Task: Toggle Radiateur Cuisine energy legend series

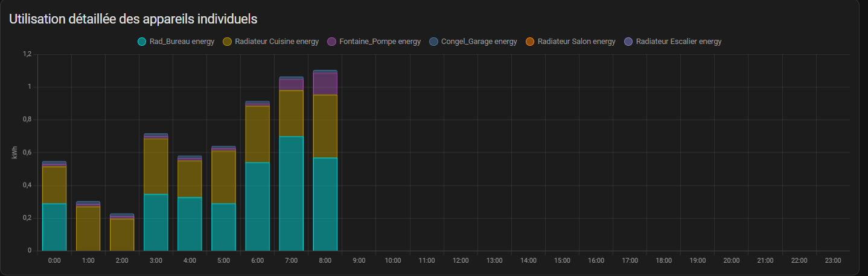Action: click(x=270, y=42)
